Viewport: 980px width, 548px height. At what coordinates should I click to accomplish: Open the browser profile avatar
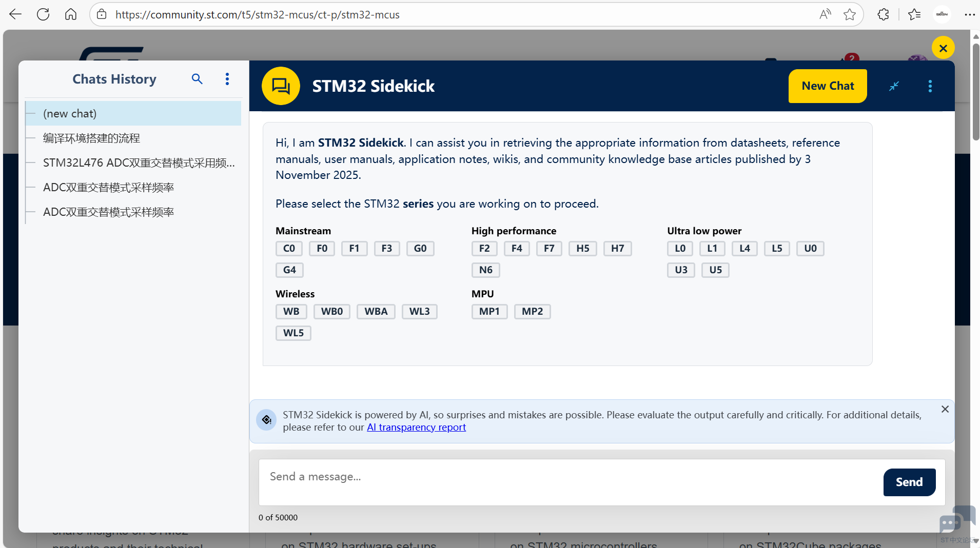tap(942, 14)
